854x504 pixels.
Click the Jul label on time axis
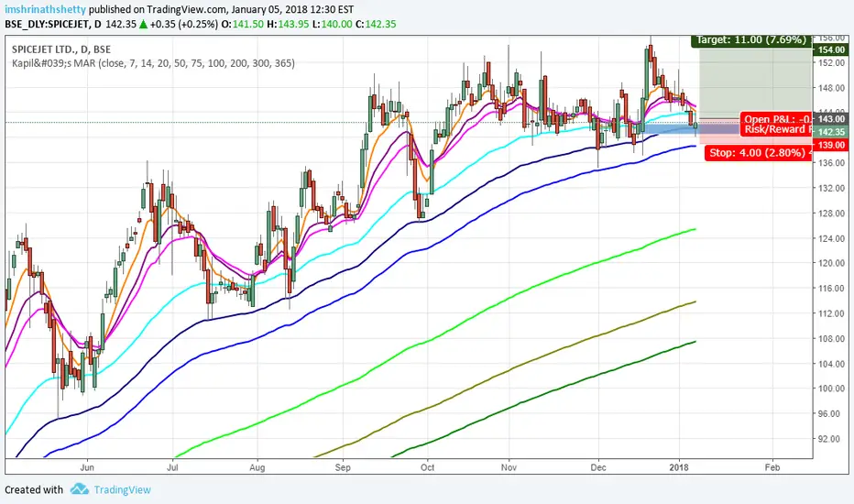point(172,467)
